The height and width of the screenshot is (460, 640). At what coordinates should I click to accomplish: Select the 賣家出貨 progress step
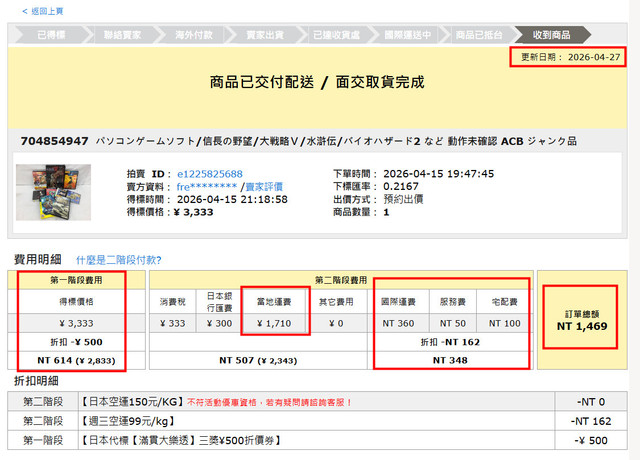[x=265, y=35]
